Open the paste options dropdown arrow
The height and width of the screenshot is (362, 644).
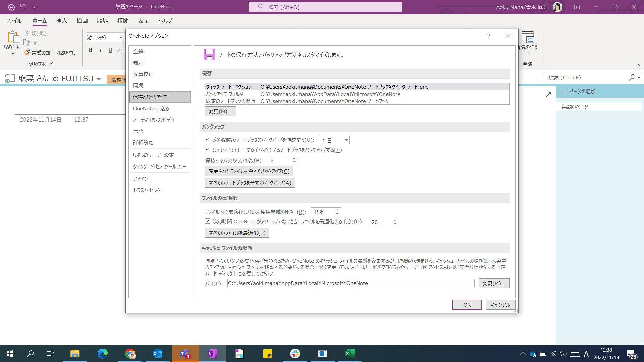(13, 53)
